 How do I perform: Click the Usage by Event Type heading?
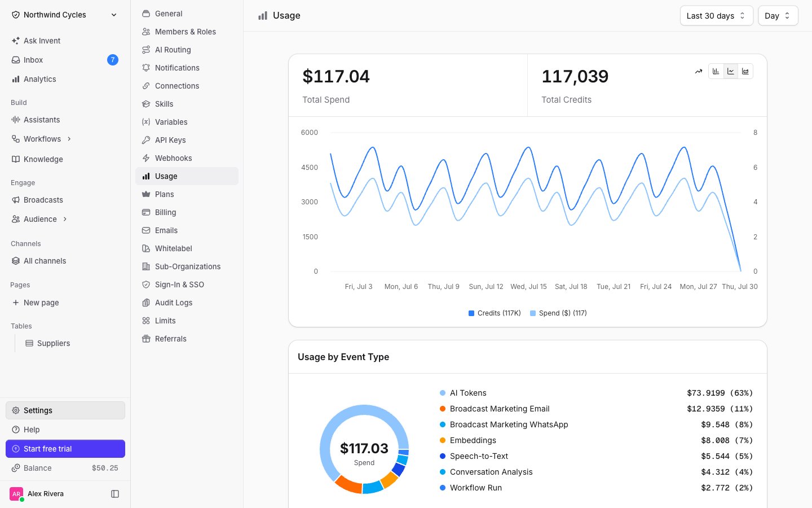click(343, 357)
